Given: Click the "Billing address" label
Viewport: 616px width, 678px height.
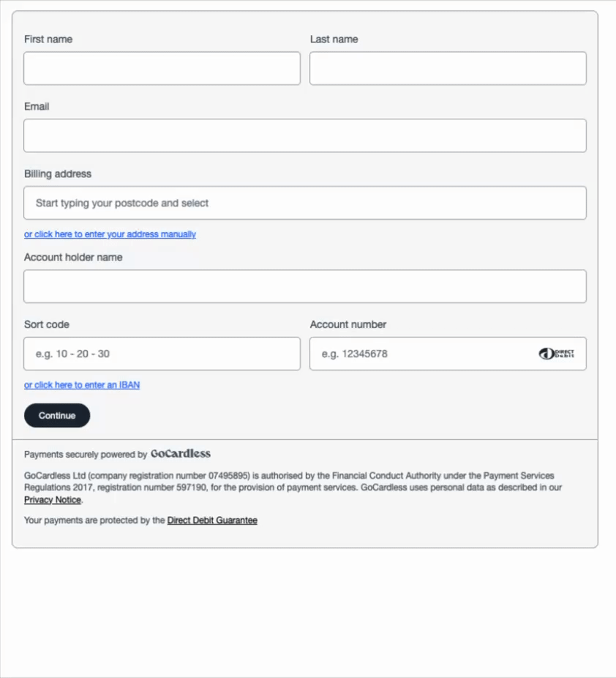Looking at the screenshot, I should 58,174.
